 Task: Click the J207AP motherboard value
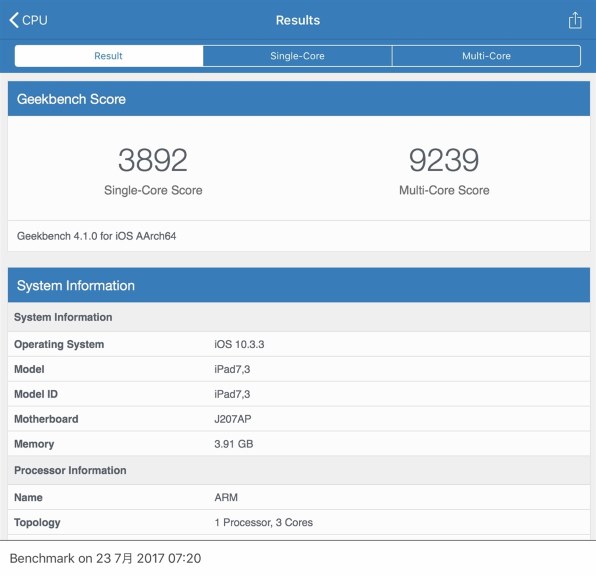[233, 419]
